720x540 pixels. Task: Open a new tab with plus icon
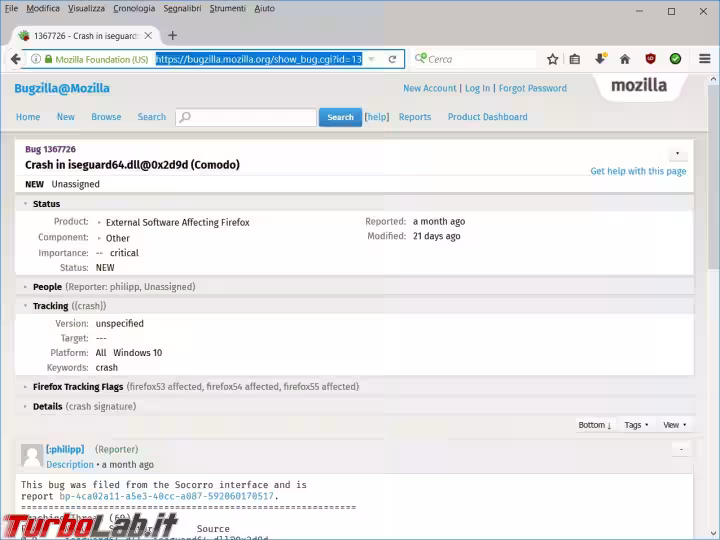[172, 35]
